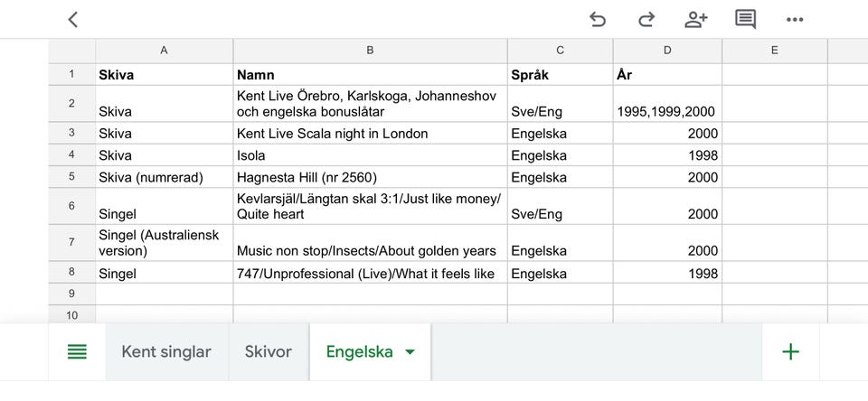The image size is (868, 401).
Task: Open the three-dot more options menu
Action: [795, 19]
